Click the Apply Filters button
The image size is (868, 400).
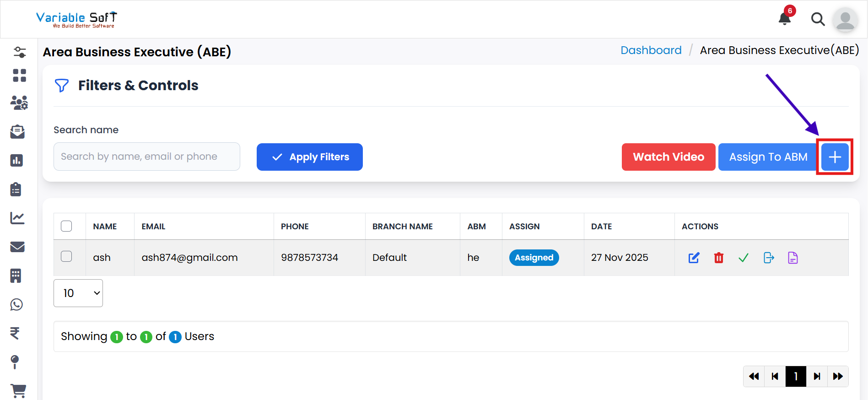pyautogui.click(x=310, y=157)
